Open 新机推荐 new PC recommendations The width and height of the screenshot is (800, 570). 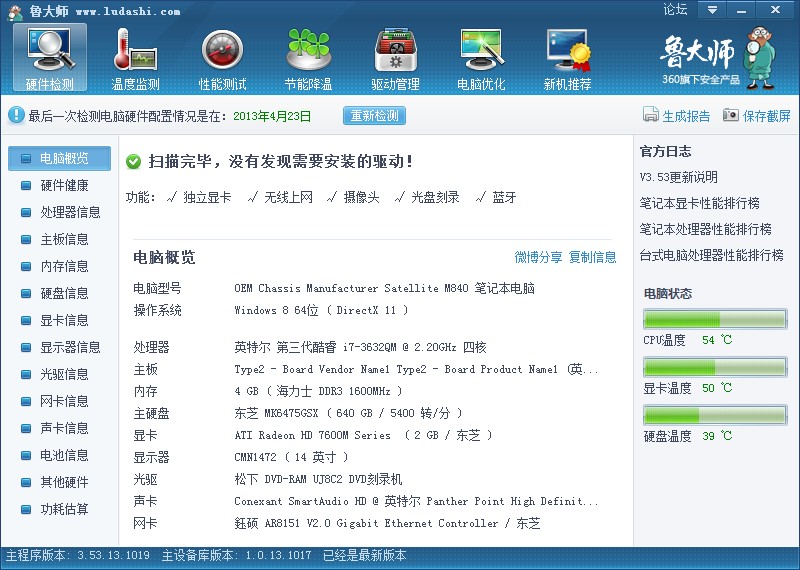pos(567,58)
